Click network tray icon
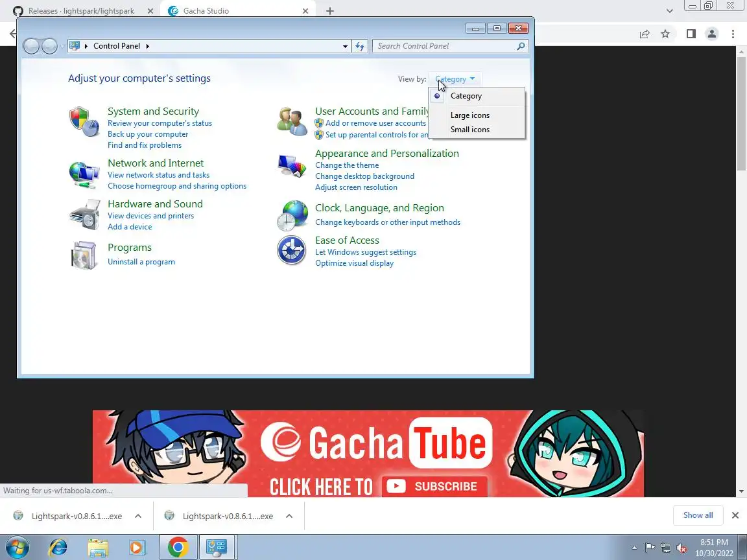The width and height of the screenshot is (747, 560). tap(666, 548)
